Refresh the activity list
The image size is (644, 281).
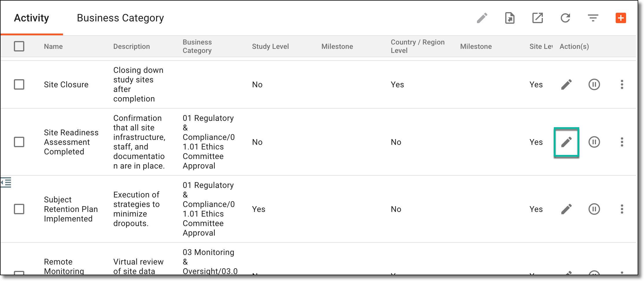click(565, 18)
